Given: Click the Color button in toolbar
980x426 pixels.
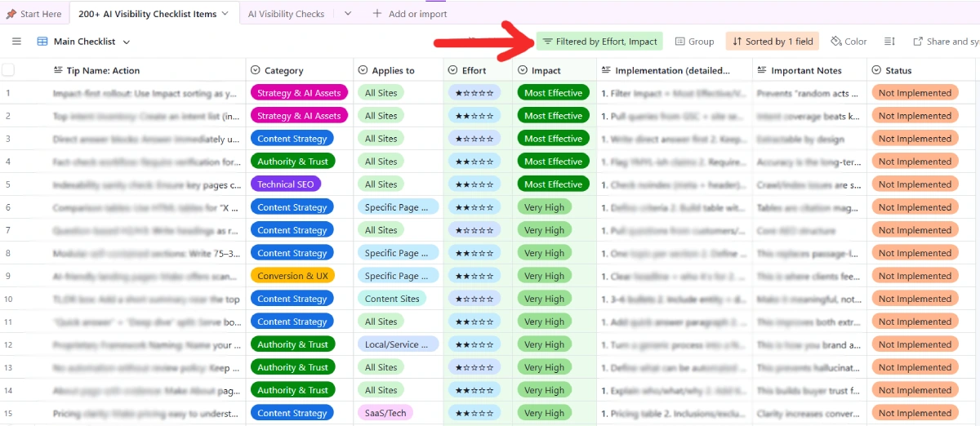Looking at the screenshot, I should pyautogui.click(x=849, y=42).
